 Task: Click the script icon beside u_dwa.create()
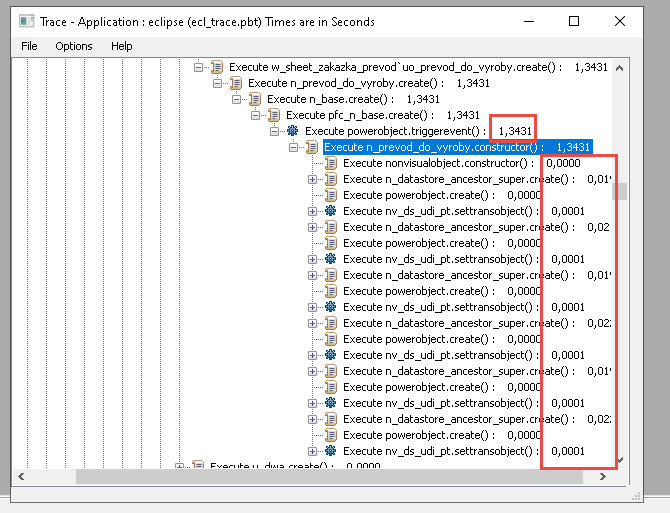tap(197, 466)
